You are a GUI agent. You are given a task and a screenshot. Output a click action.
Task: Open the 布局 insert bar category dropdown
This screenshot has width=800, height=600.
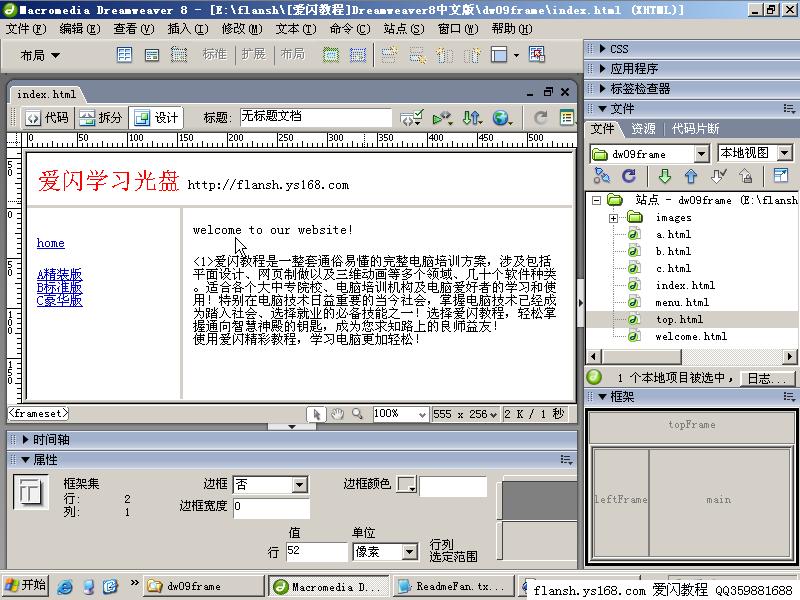tap(40, 55)
